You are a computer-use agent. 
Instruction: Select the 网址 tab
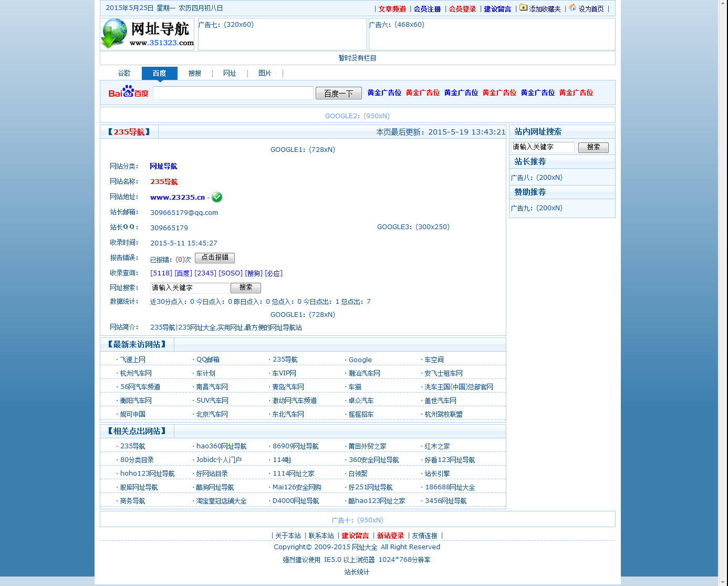(230, 73)
